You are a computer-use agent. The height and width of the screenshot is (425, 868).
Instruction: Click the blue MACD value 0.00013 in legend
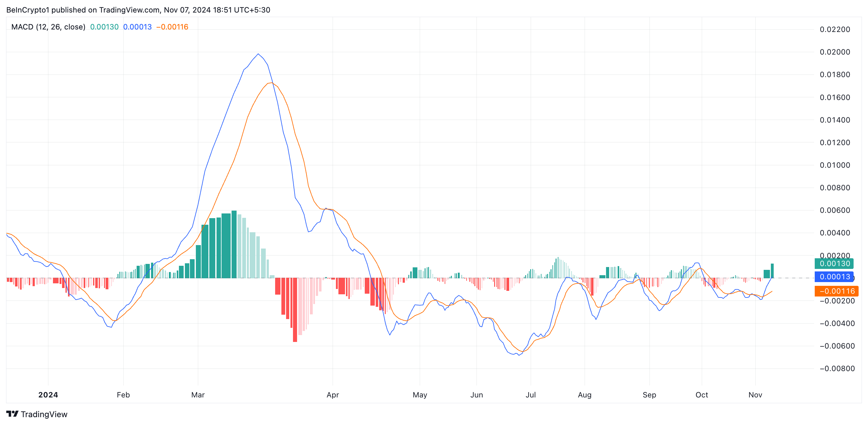click(x=137, y=27)
